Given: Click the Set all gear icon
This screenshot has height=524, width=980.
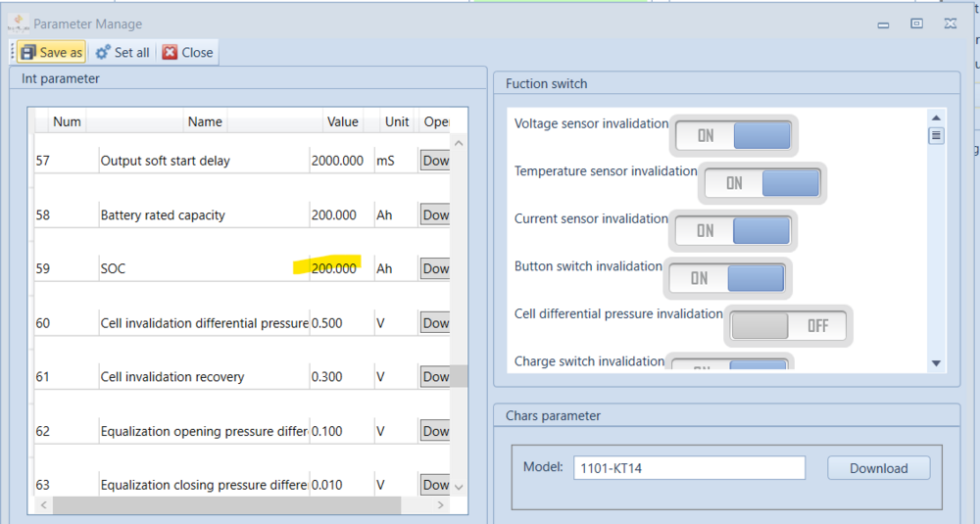Looking at the screenshot, I should tap(103, 53).
